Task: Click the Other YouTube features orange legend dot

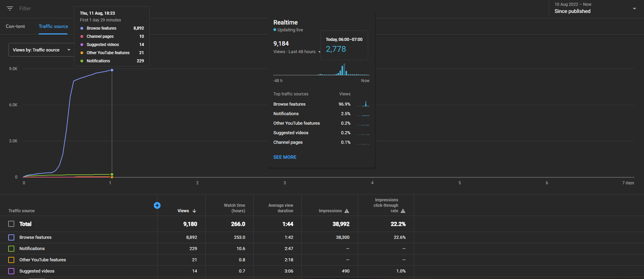Action: click(82, 53)
